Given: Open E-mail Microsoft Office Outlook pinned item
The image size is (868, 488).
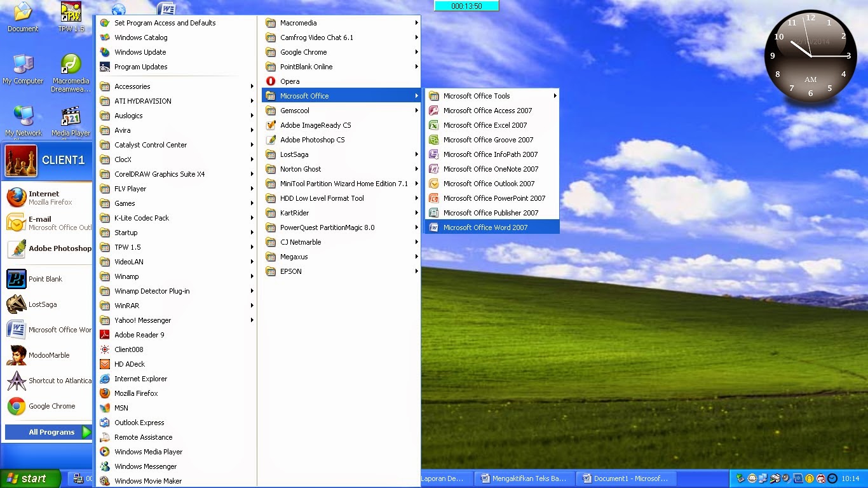Looking at the screenshot, I should (x=47, y=223).
